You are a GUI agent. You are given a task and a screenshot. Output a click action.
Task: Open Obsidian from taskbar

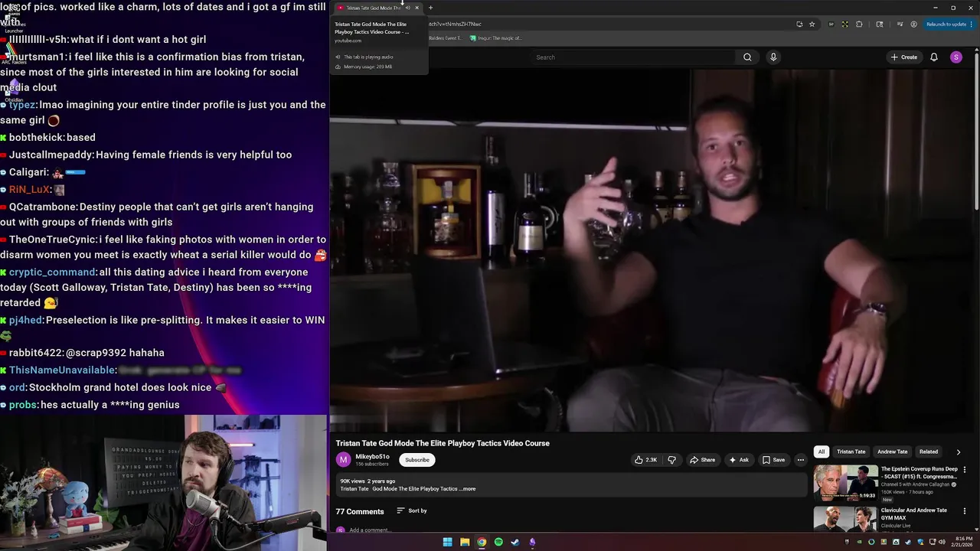[x=532, y=542]
